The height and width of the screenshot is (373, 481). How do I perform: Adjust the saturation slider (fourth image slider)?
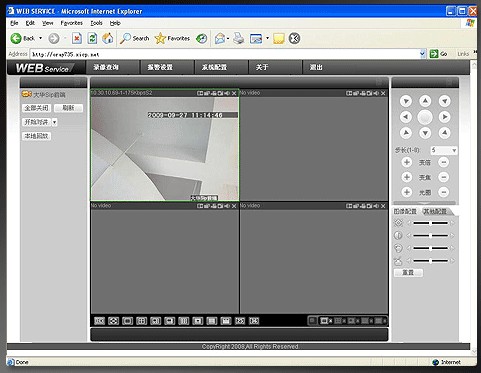click(x=430, y=261)
